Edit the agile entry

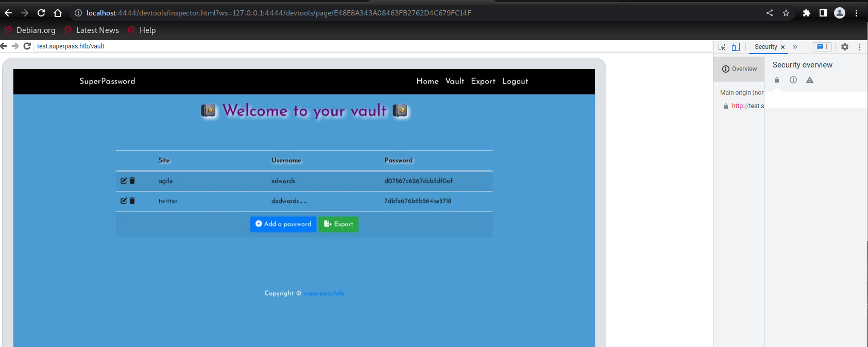click(x=124, y=181)
